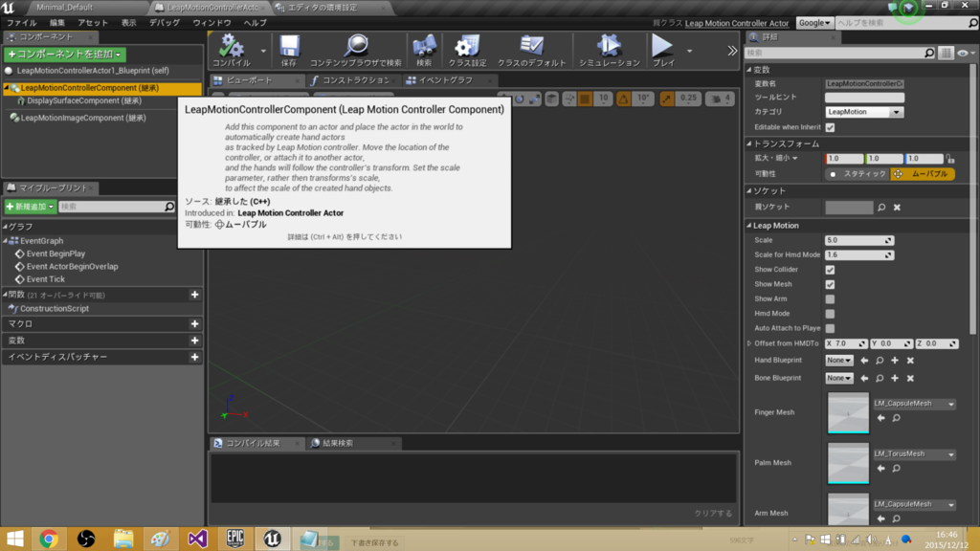The height and width of the screenshot is (551, 980).
Task: Open Leap Motion Controller Actor parent class link
Action: pos(736,23)
